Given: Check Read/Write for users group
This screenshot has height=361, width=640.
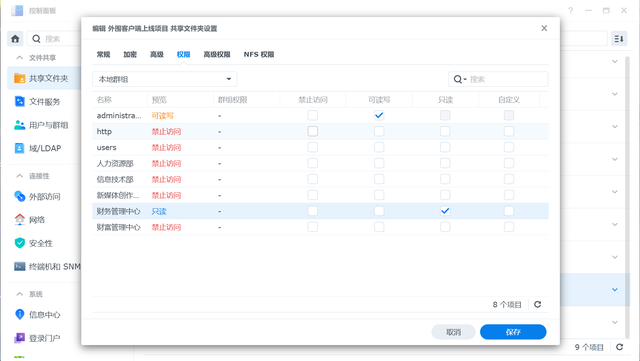Looking at the screenshot, I should (379, 147).
